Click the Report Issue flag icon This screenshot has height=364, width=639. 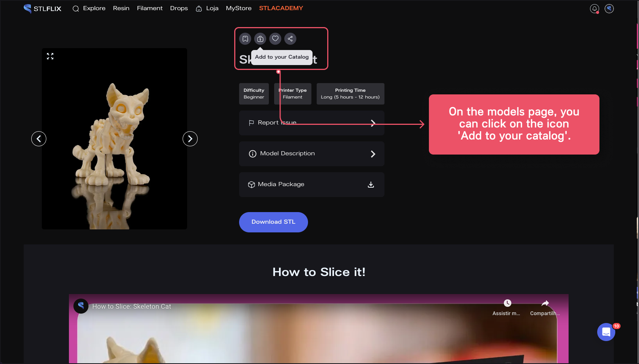pyautogui.click(x=251, y=123)
